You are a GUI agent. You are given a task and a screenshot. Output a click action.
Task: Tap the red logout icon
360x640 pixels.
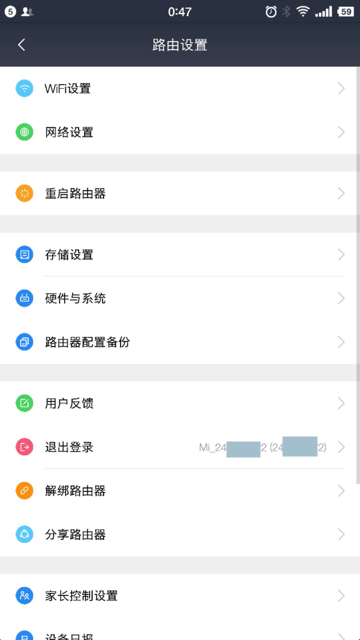24,447
